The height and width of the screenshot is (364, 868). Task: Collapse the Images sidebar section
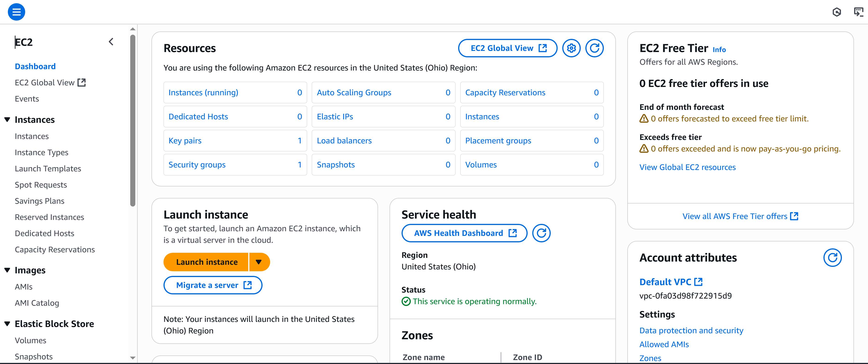pos(7,270)
